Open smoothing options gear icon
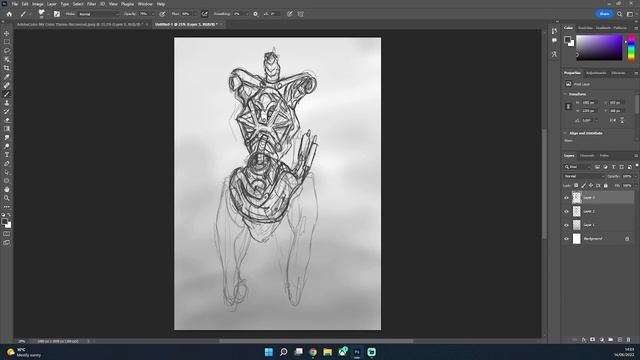The width and height of the screenshot is (640, 360). click(x=256, y=14)
